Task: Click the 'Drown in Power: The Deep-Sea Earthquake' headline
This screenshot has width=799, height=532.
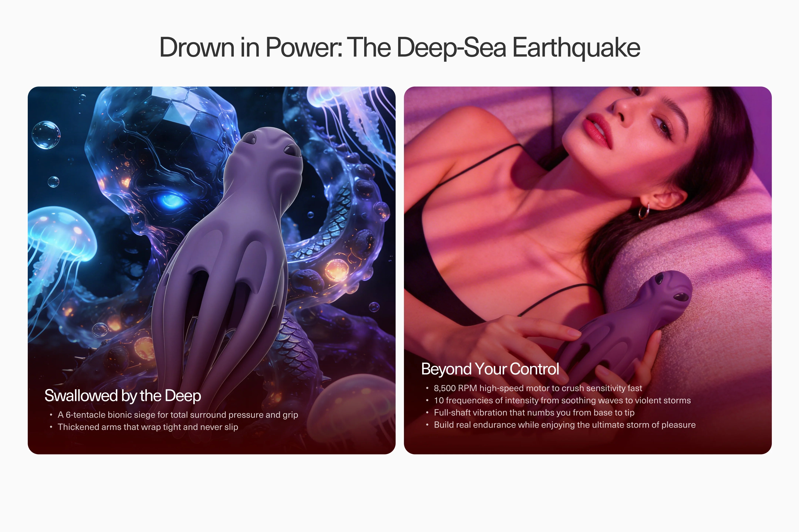Action: 400,48
